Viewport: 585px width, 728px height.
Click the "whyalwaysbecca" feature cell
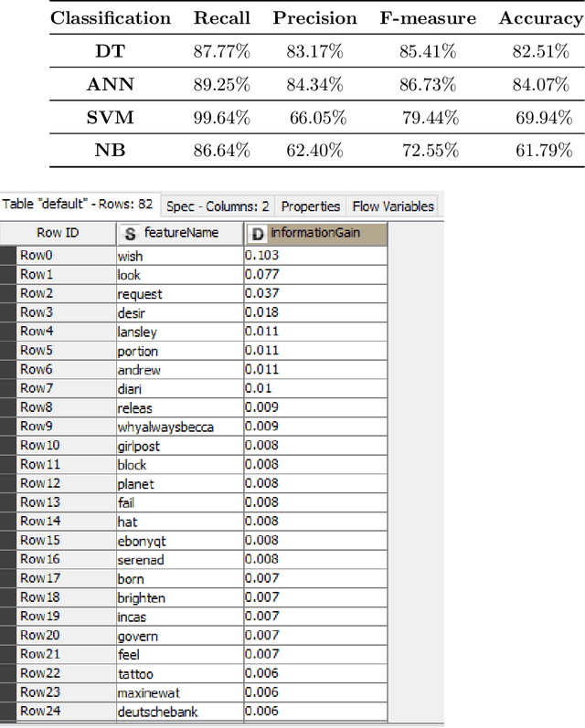click(x=155, y=427)
